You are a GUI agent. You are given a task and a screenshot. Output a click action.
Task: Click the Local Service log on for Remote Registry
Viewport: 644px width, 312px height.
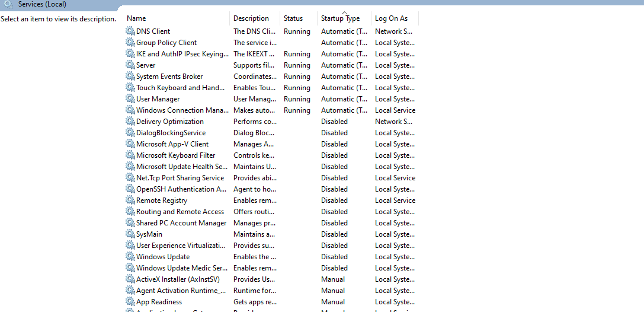pyautogui.click(x=395, y=200)
